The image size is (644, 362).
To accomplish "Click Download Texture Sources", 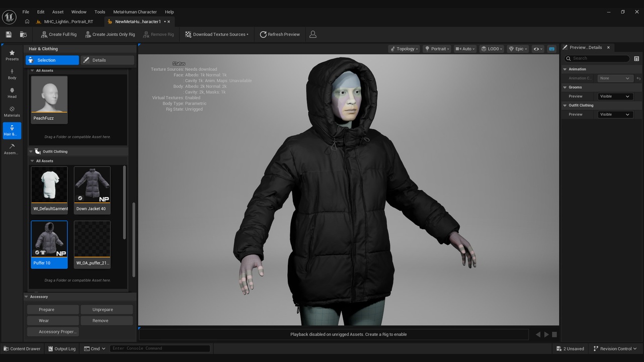I will coord(217,34).
